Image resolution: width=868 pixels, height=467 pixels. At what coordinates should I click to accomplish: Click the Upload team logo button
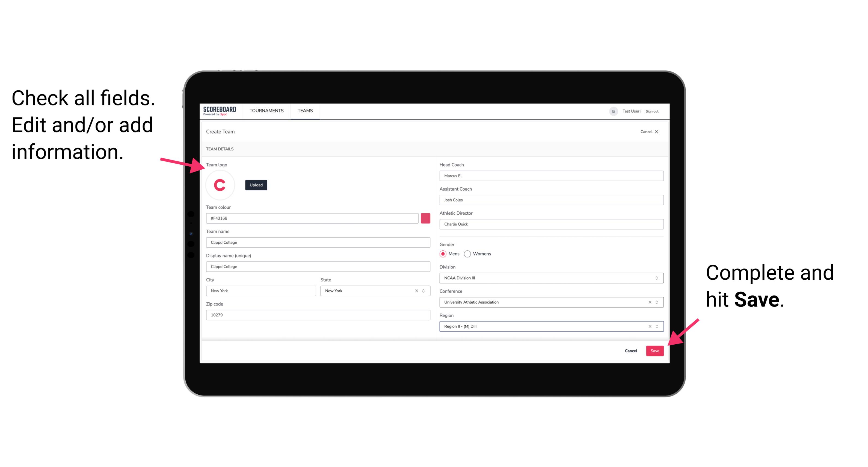tap(256, 185)
